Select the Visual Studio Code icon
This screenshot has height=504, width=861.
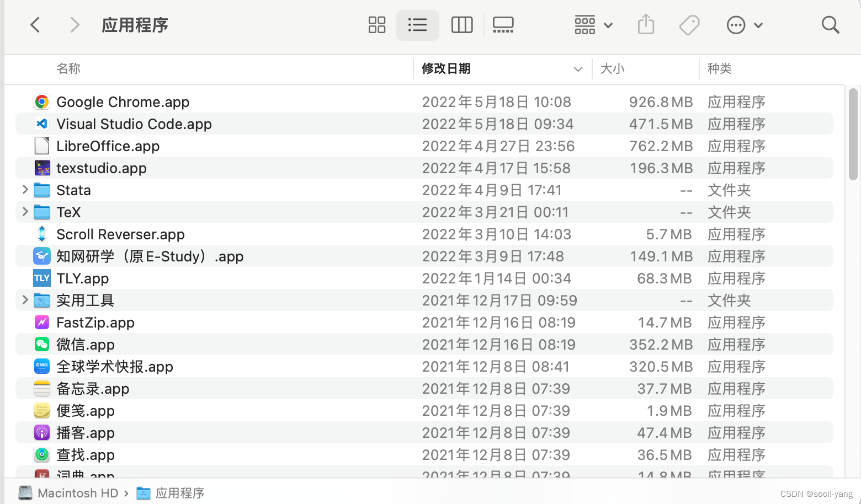click(x=42, y=124)
